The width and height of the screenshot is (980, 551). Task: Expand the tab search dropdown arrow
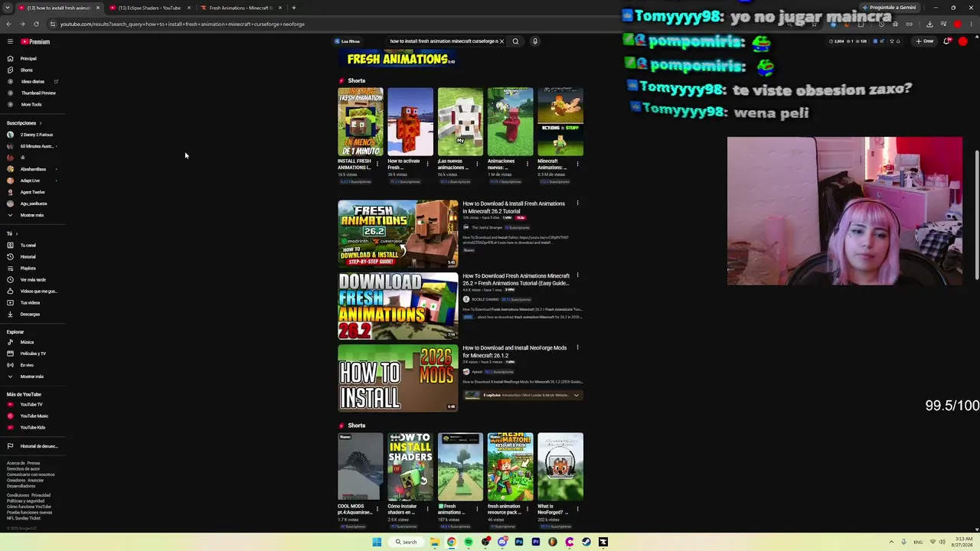[7, 8]
